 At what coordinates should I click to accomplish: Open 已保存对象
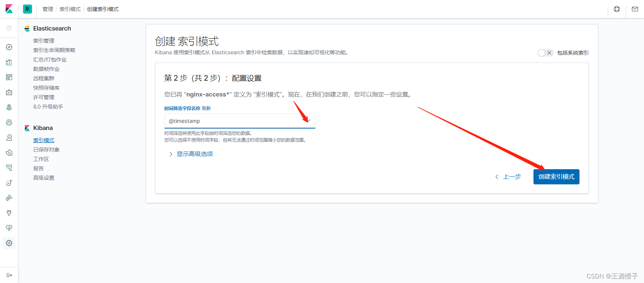coord(46,150)
